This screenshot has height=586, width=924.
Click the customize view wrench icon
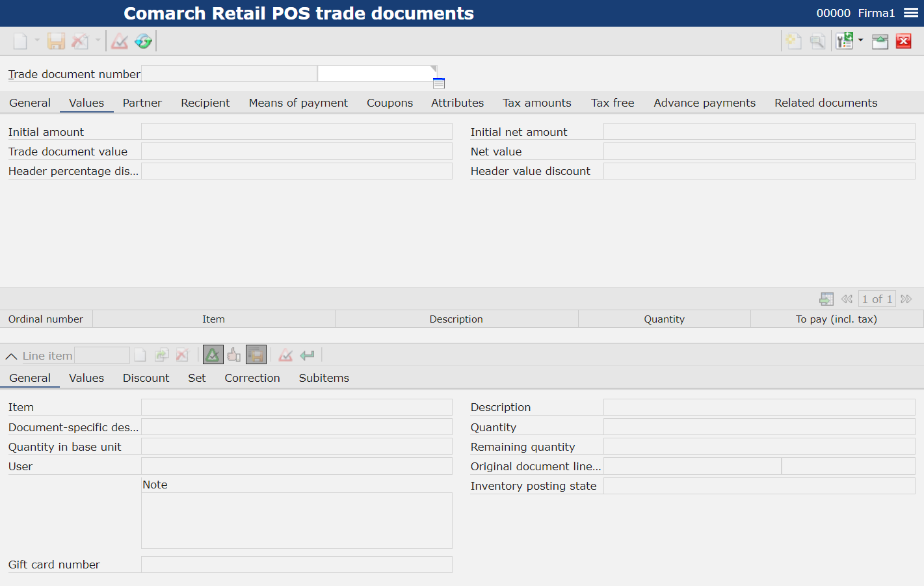845,41
